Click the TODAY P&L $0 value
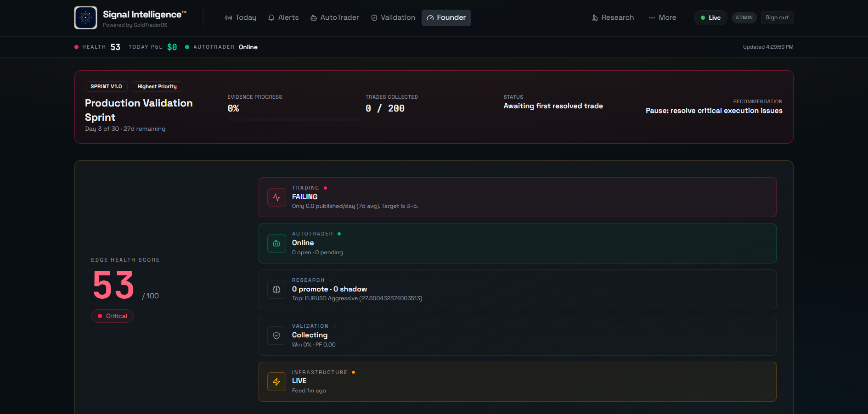 point(172,47)
